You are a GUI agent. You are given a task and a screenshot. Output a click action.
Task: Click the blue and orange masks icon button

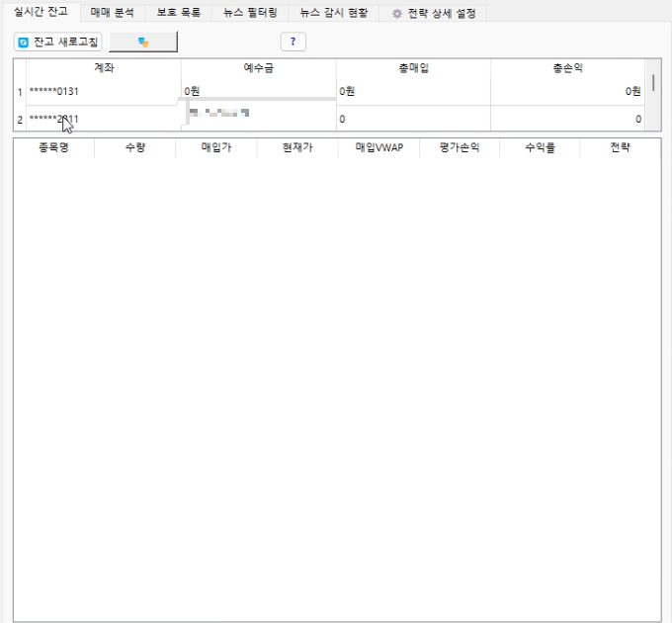point(143,42)
